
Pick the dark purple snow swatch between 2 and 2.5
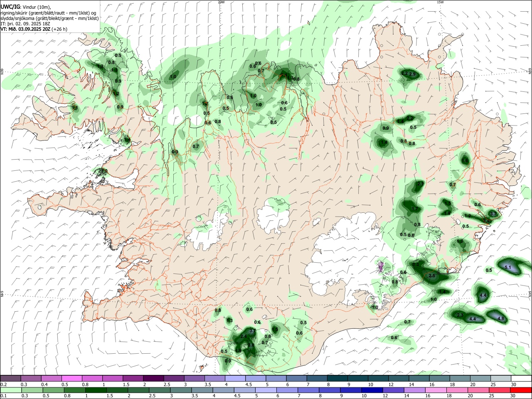click(x=153, y=378)
